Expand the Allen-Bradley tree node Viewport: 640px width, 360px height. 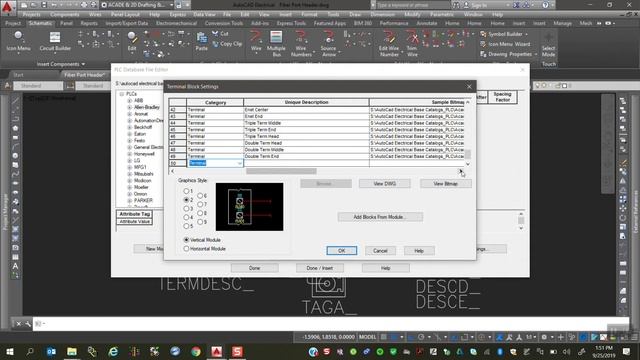(x=130, y=107)
